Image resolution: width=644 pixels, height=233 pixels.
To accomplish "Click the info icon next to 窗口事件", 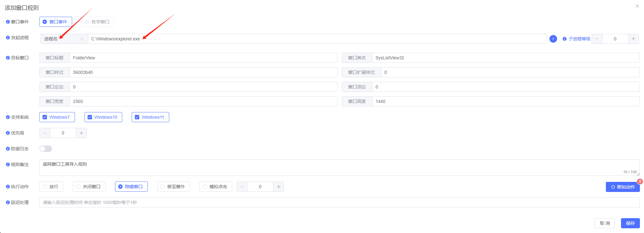I will (x=8, y=22).
